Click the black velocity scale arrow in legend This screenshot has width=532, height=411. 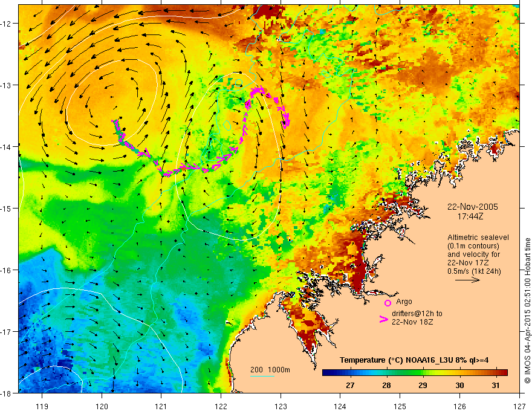[467, 280]
